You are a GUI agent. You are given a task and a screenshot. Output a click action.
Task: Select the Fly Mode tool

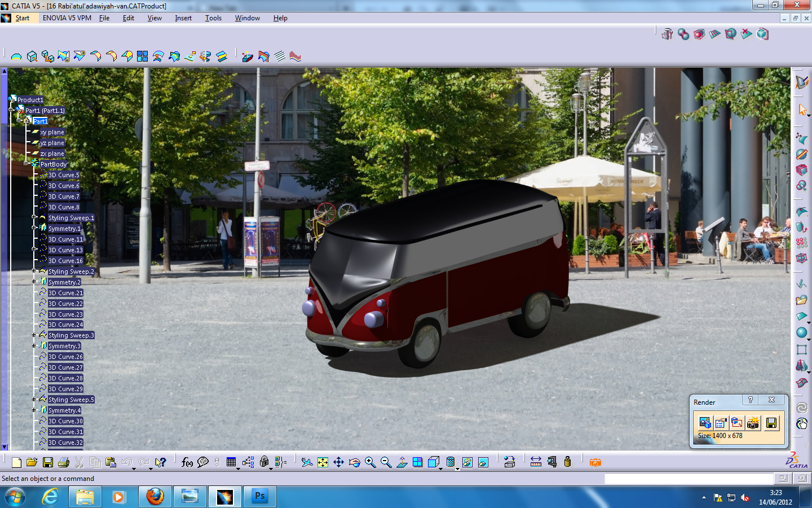pyautogui.click(x=306, y=462)
